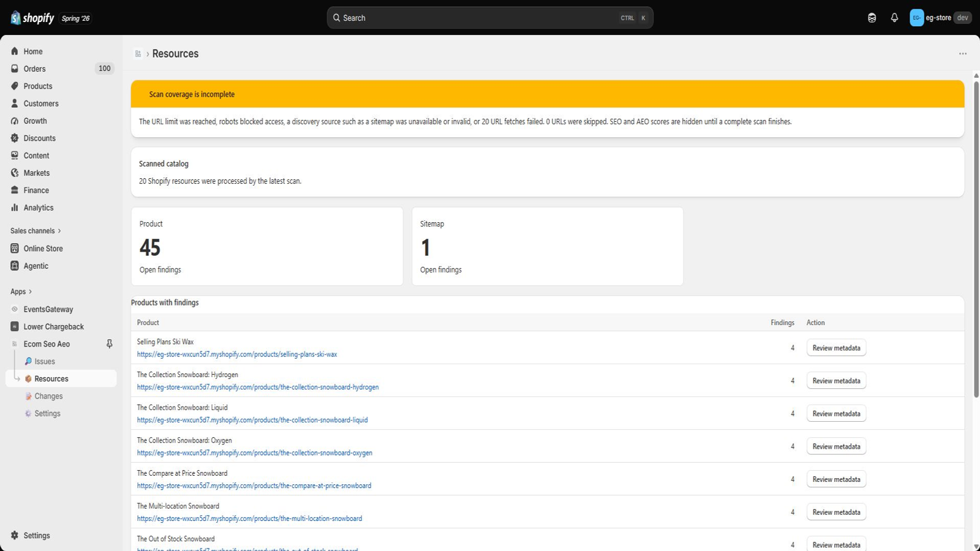Screen dimensions: 980x551
Task: Click the eg-store account avatar
Action: (x=916, y=18)
